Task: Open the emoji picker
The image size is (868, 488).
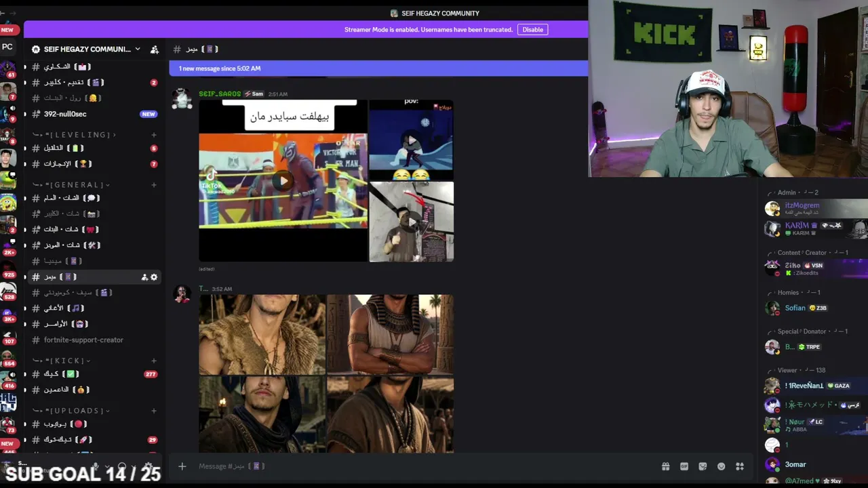Action: click(721, 466)
